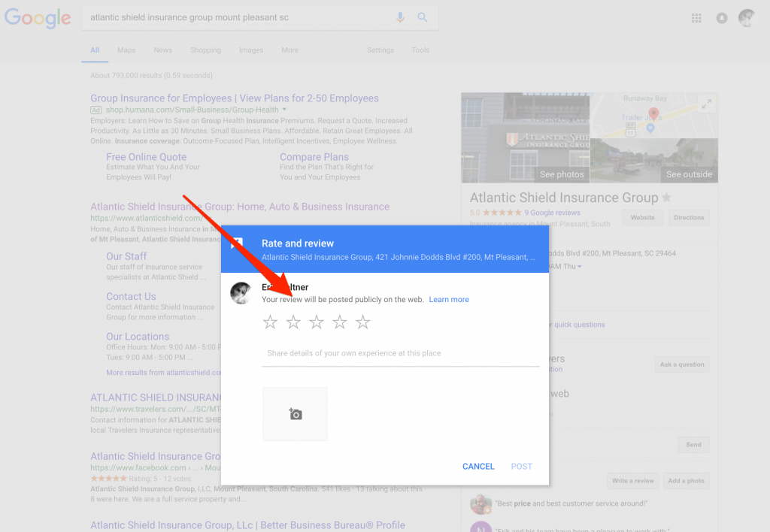Open travelers.com Atlantic Shield result
770x532 pixels.
pyautogui.click(x=156, y=397)
